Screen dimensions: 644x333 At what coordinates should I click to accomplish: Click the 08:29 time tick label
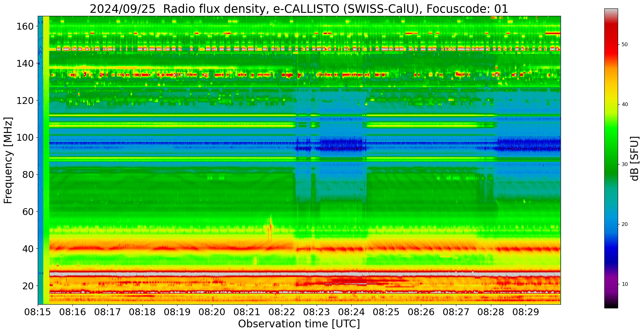[526, 312]
